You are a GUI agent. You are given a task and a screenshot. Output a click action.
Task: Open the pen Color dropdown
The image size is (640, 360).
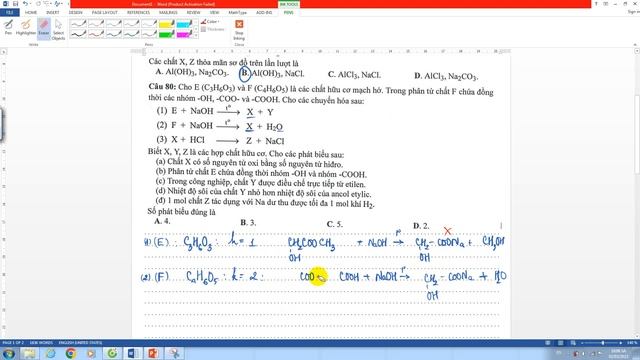pyautogui.click(x=210, y=22)
